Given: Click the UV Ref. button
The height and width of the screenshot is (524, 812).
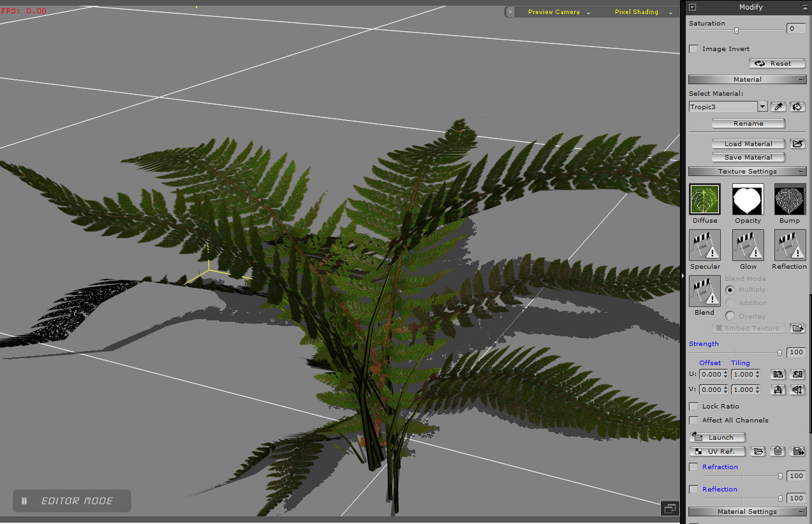Looking at the screenshot, I should pyautogui.click(x=718, y=451).
